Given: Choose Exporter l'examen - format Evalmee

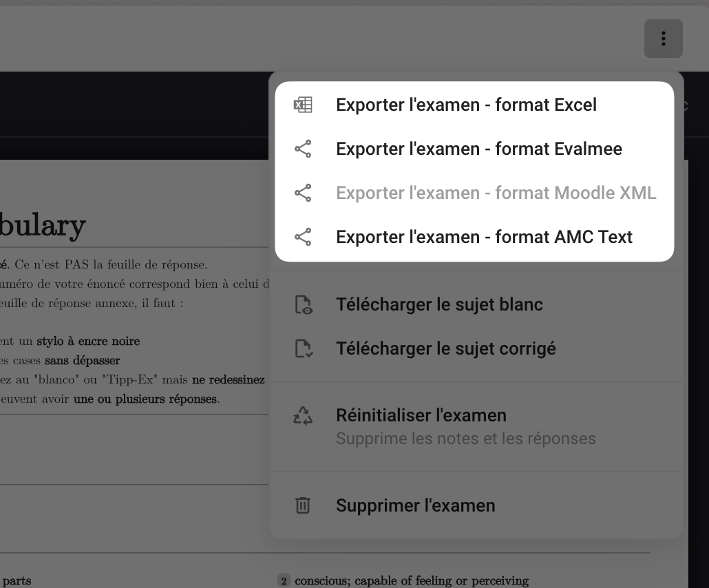Looking at the screenshot, I should click(474, 149).
